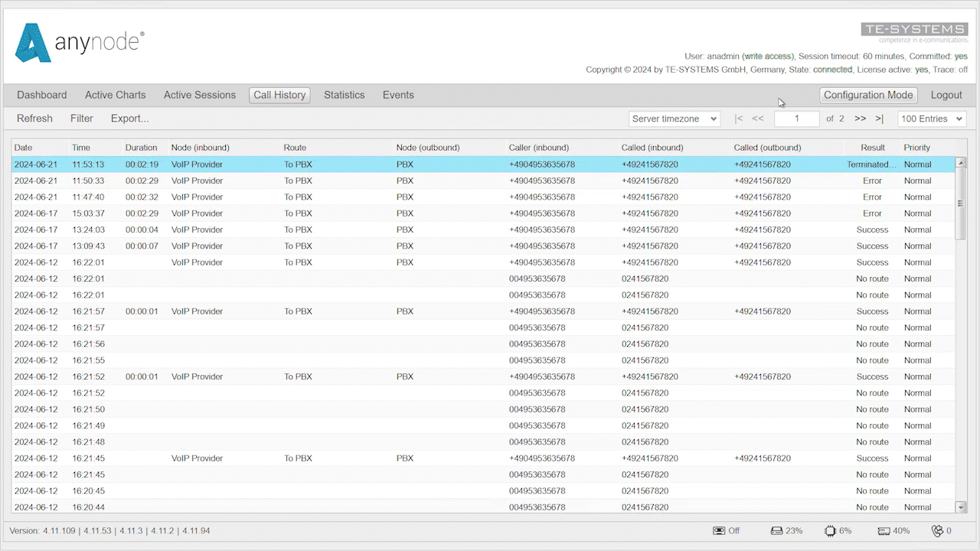Image resolution: width=980 pixels, height=551 pixels.
Task: Click the page number input field
Action: tap(796, 119)
